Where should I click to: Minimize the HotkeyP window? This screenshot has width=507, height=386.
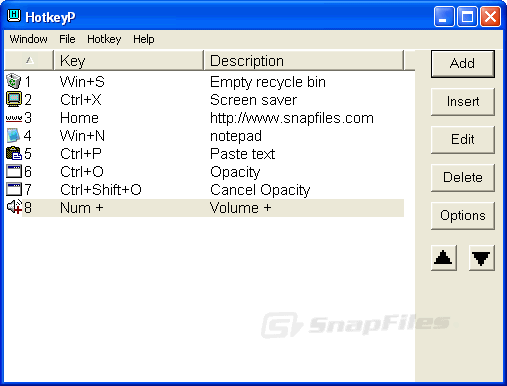[x=444, y=16]
